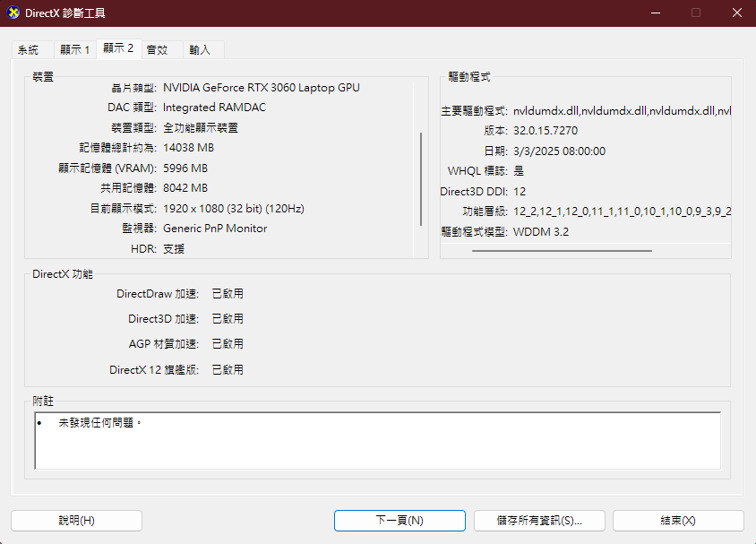Select the 顯示 2 tab
Image resolution: width=756 pixels, height=544 pixels.
click(118, 48)
